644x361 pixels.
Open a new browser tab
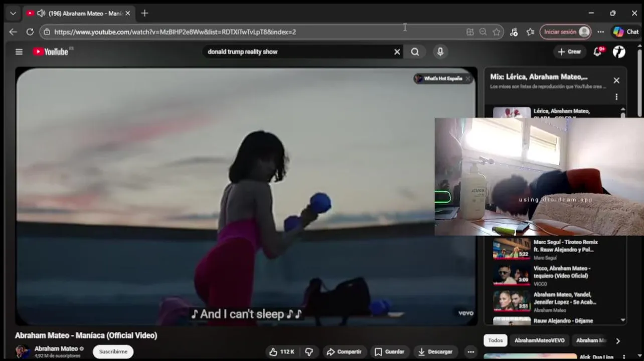coord(144,13)
